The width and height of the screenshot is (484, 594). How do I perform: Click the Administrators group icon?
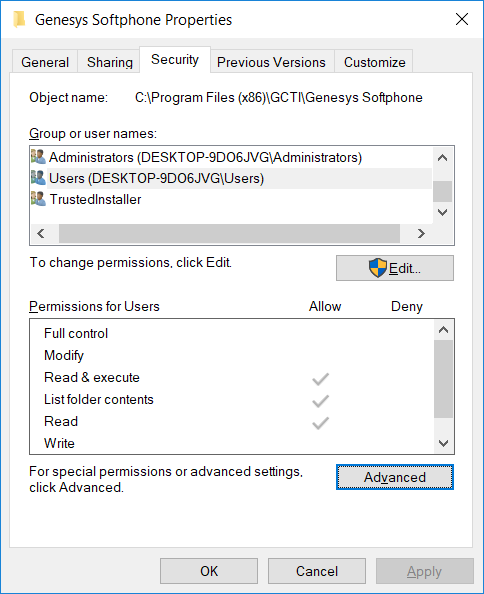pos(38,156)
